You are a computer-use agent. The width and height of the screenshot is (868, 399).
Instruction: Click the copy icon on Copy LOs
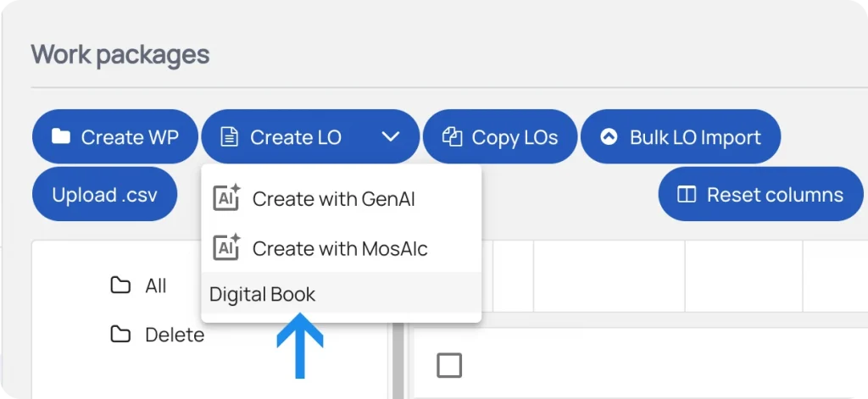453,137
